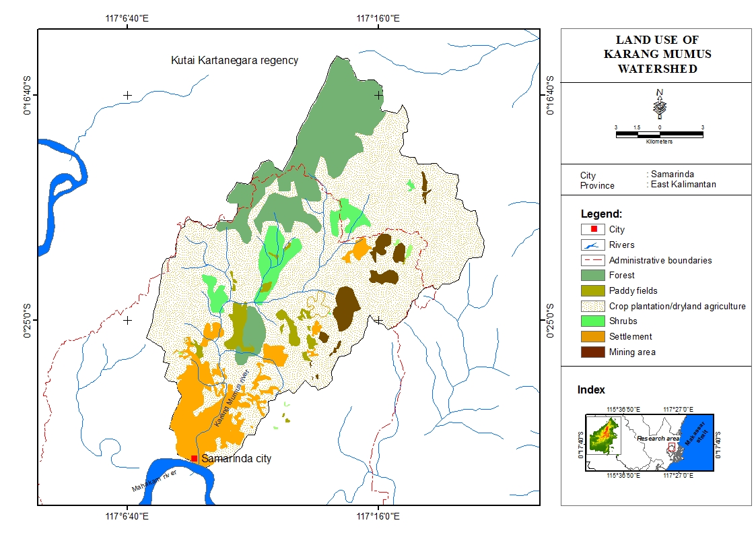Click the Samarinda city text label
Screen dimensions: 756x535
point(236,458)
